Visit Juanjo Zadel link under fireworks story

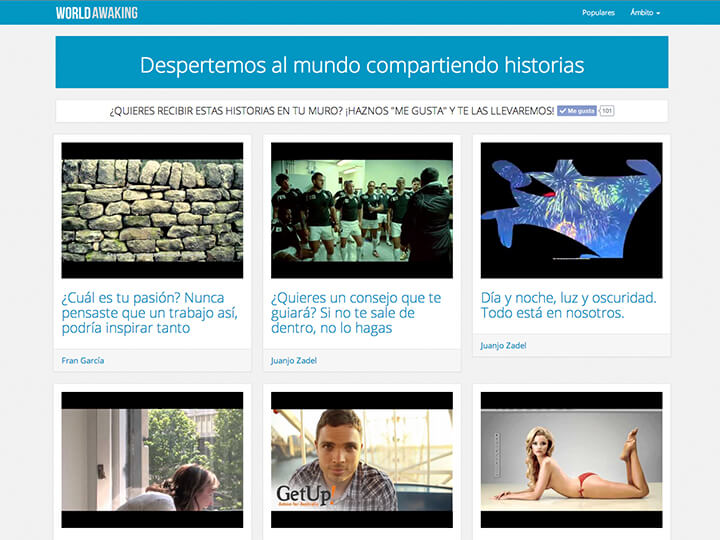[503, 345]
